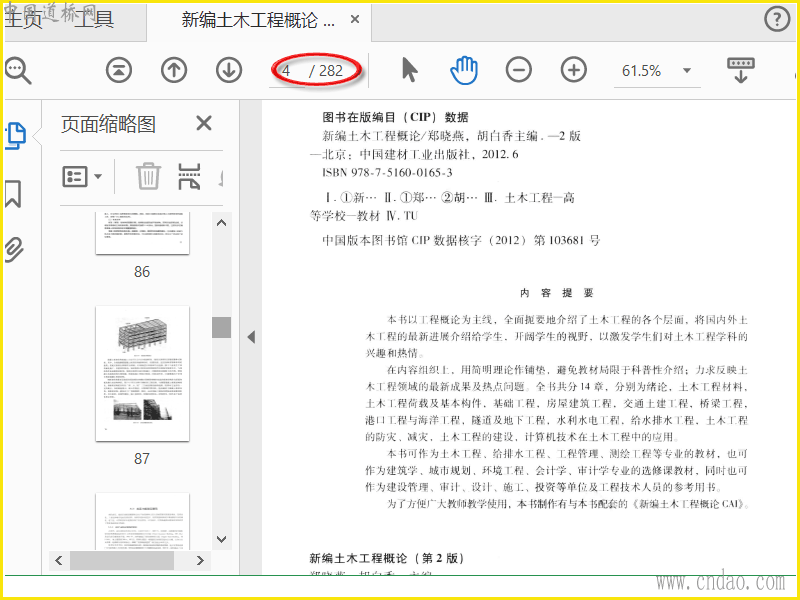Open the Attachments paperclip icon

coord(14,249)
